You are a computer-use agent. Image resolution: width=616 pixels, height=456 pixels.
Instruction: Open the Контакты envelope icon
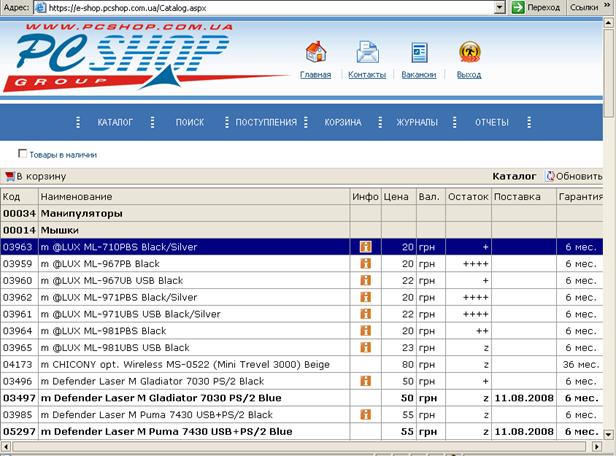coord(367,52)
